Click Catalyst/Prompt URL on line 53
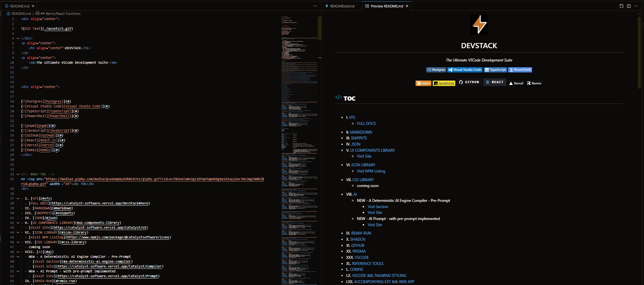644x285 pixels. pos(107,276)
